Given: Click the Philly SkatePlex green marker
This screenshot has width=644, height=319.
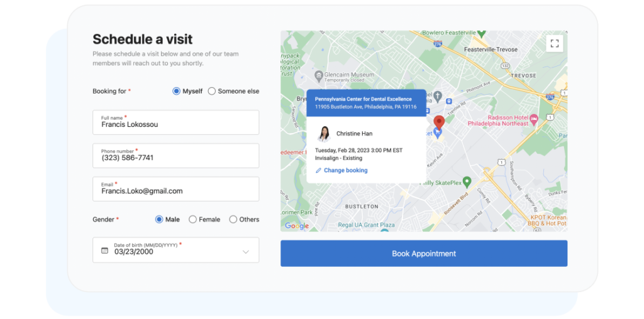Looking at the screenshot, I should pyautogui.click(x=467, y=182).
